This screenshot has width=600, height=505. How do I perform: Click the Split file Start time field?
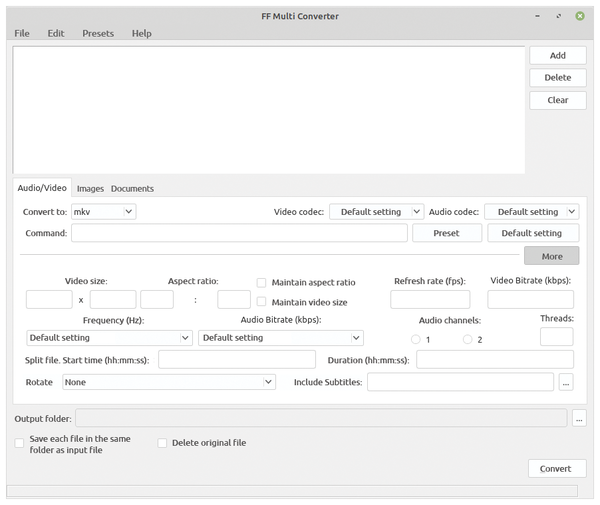(x=237, y=360)
